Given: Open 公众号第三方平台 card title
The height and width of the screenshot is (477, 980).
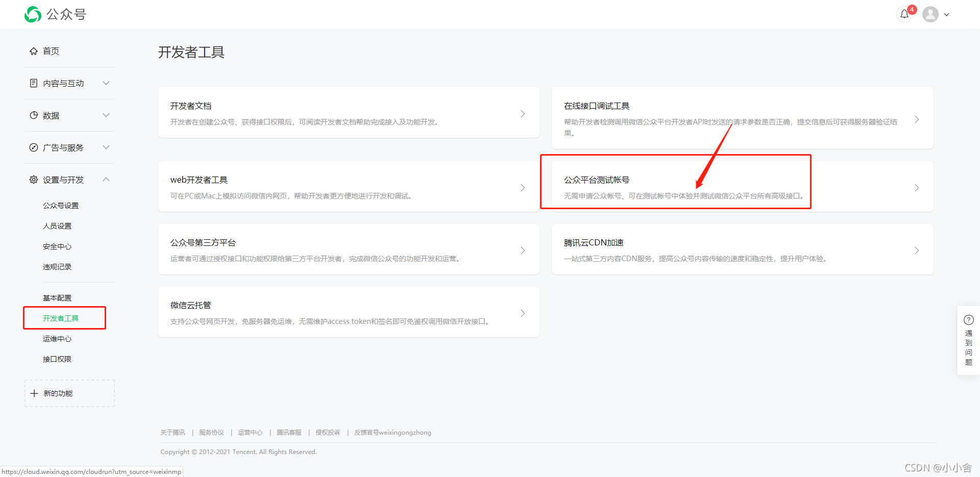Looking at the screenshot, I should pos(203,242).
